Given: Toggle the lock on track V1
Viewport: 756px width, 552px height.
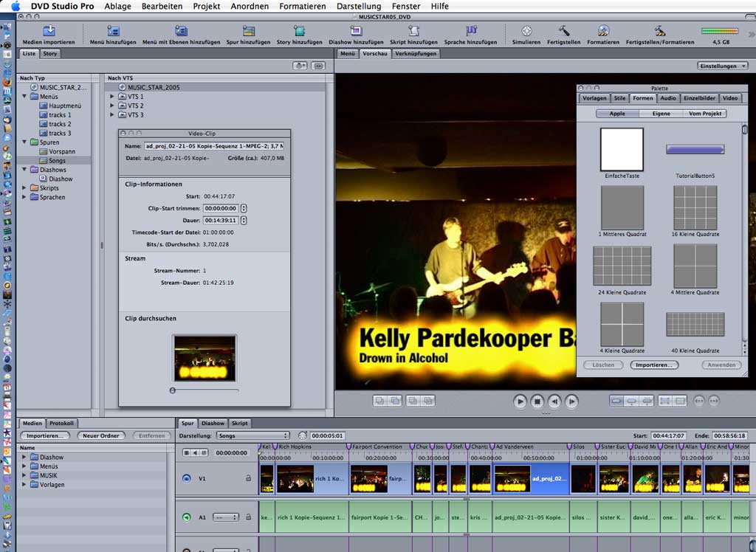Looking at the screenshot, I should pos(248,478).
